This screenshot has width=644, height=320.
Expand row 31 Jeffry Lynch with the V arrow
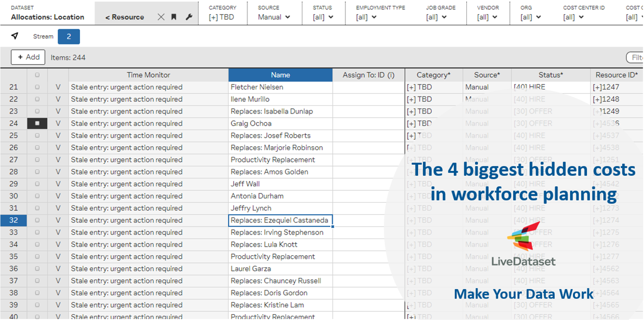click(x=58, y=208)
